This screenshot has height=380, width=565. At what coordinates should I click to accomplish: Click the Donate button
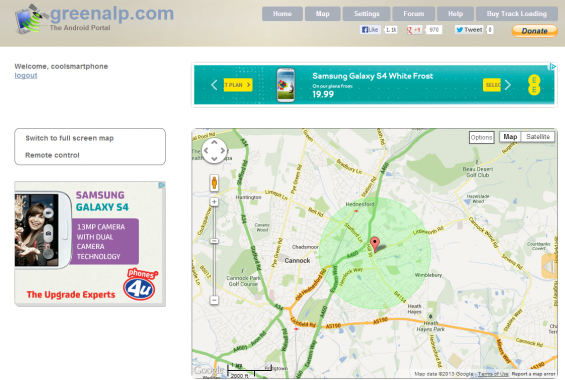click(534, 31)
